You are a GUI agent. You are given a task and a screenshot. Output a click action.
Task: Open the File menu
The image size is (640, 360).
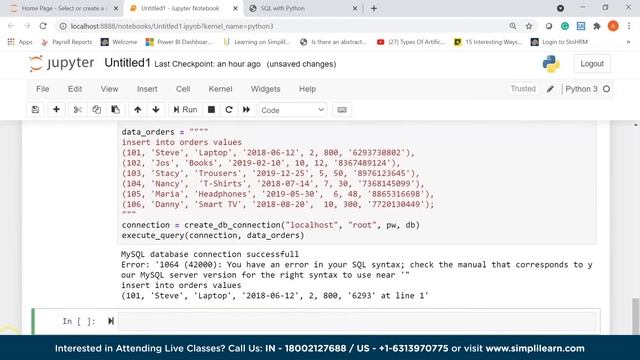point(42,89)
